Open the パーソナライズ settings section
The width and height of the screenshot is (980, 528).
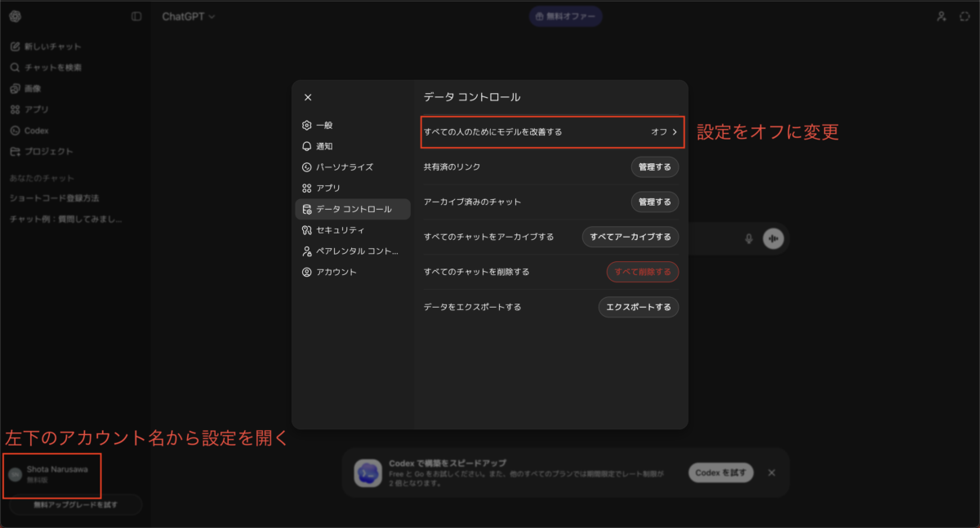coord(344,166)
